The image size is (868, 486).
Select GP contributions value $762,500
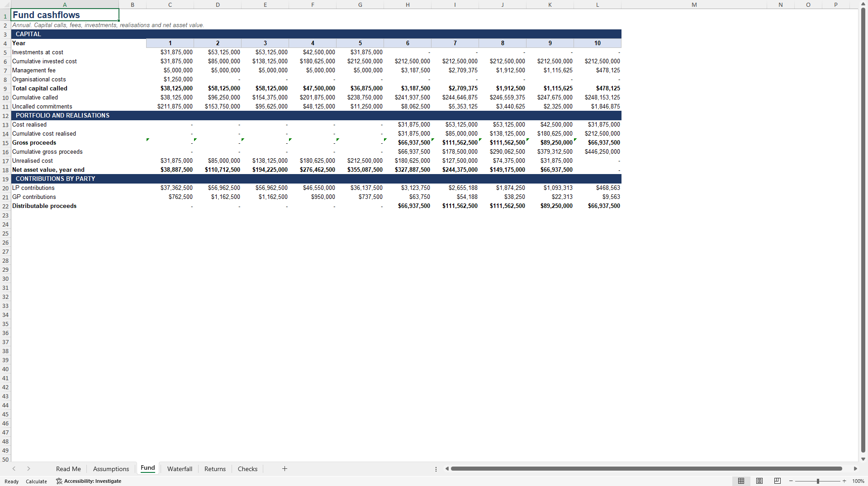click(170, 197)
